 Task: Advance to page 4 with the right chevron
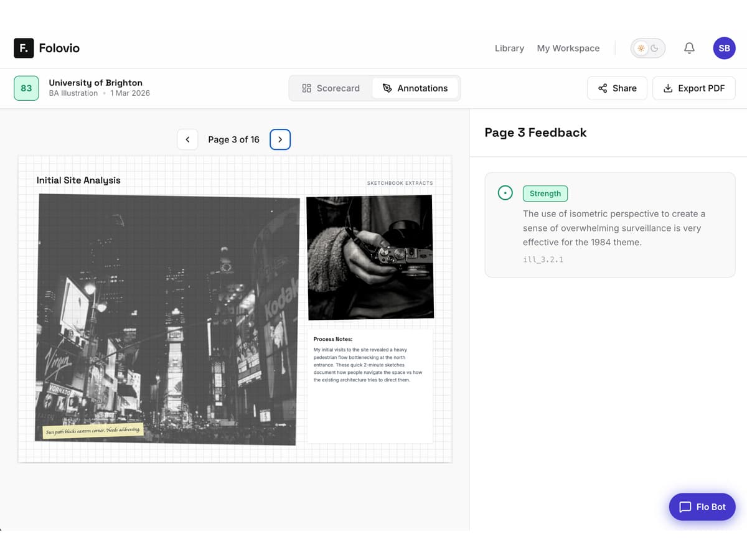[x=280, y=139]
